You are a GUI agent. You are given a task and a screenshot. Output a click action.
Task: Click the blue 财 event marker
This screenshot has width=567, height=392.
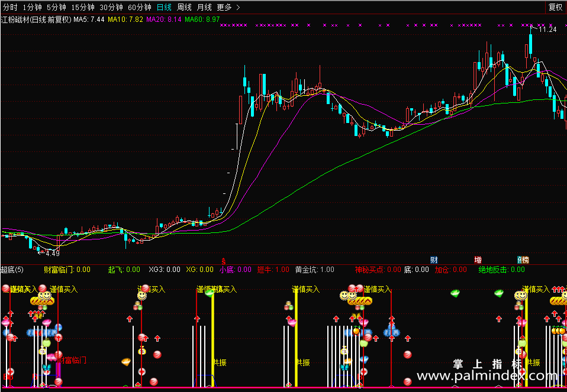click(x=434, y=260)
